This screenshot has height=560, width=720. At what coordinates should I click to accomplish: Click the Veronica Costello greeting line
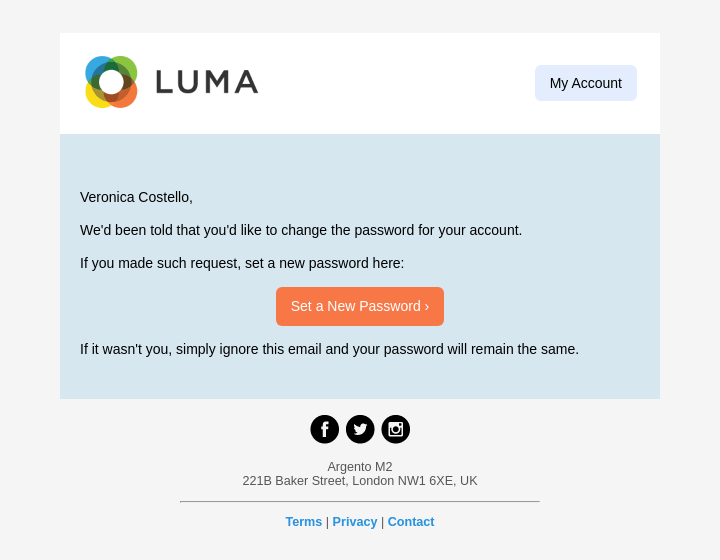[136, 197]
